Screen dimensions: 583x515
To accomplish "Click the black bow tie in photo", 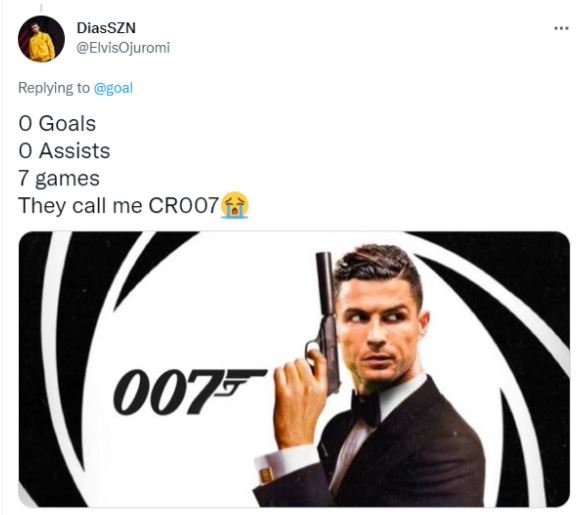I will pyautogui.click(x=366, y=408).
